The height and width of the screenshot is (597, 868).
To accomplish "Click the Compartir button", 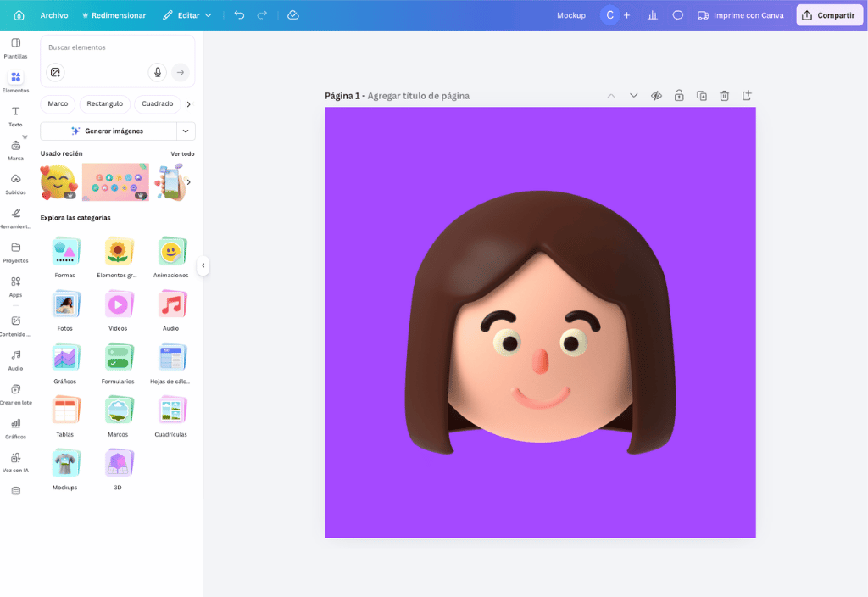I will (x=829, y=14).
